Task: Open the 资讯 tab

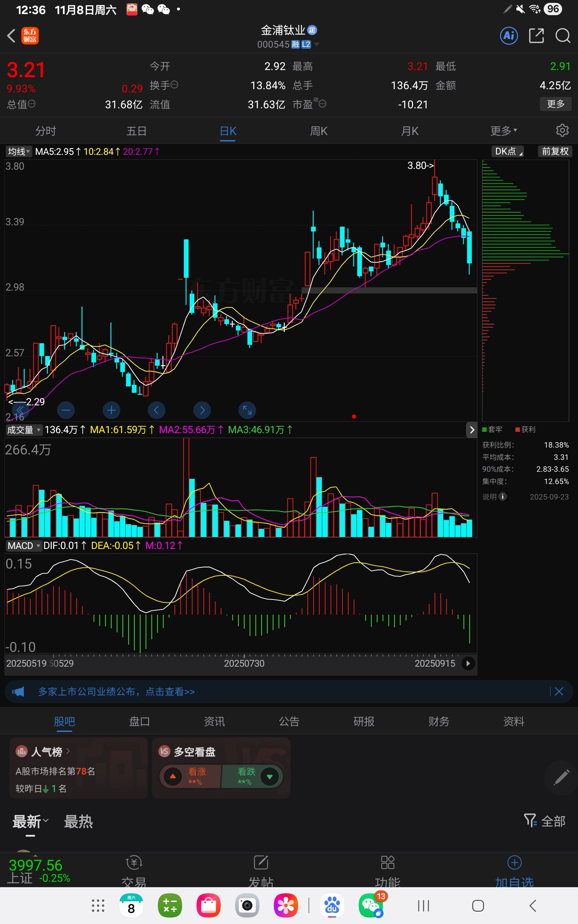Action: click(214, 721)
